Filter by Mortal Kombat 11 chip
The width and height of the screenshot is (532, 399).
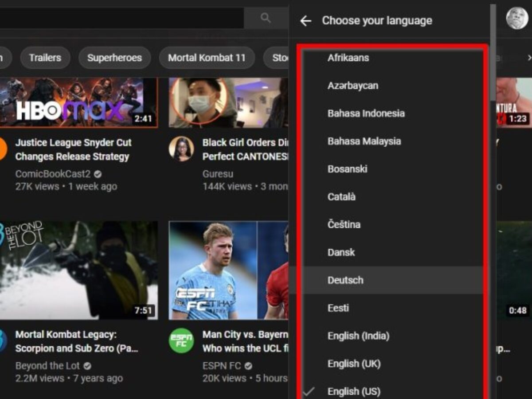pos(207,58)
